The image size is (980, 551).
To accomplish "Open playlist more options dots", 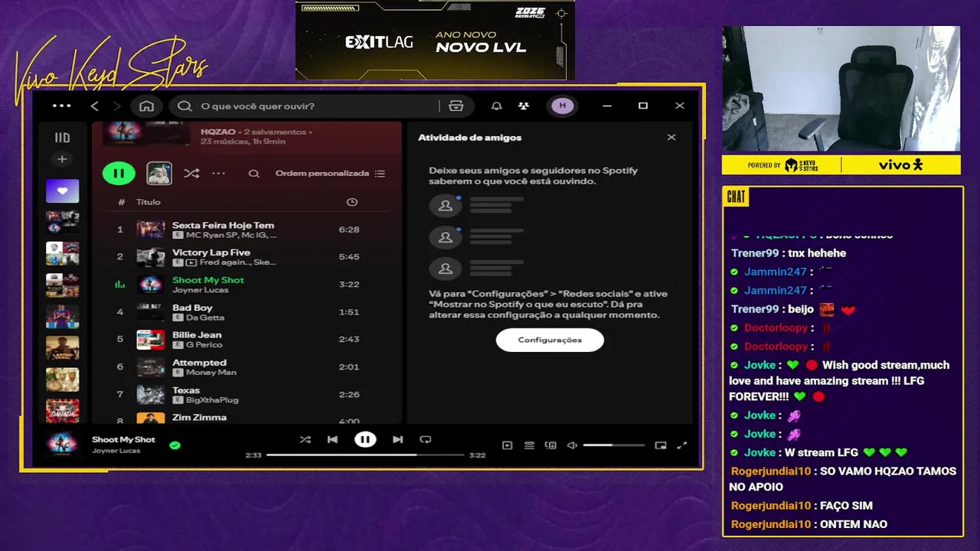I will coord(218,174).
